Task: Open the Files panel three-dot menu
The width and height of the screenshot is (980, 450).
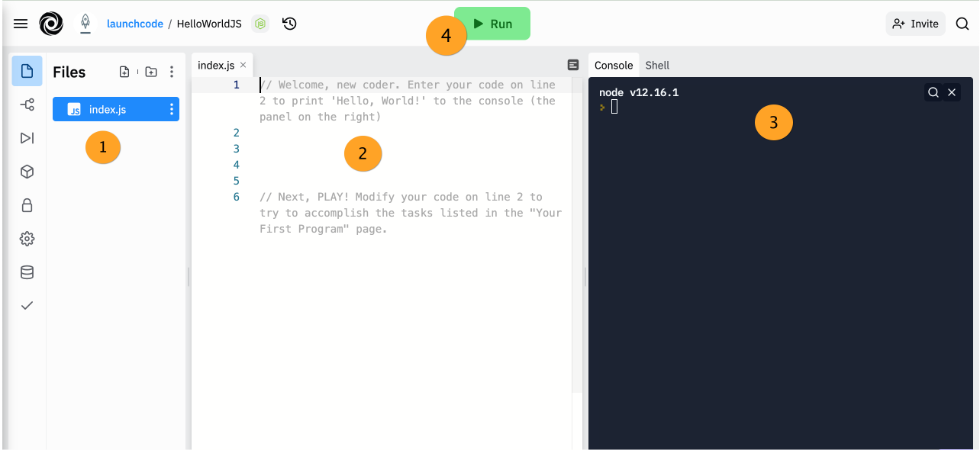Action: (172, 72)
